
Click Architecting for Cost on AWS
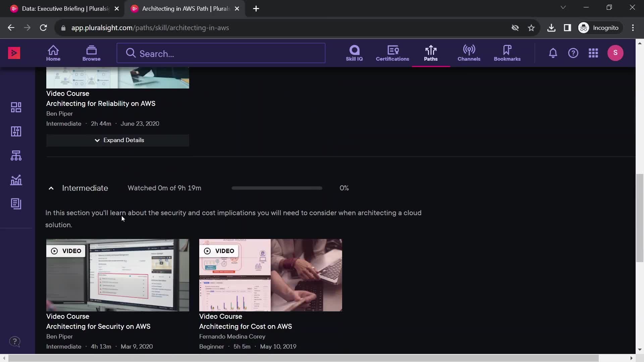tap(246, 326)
